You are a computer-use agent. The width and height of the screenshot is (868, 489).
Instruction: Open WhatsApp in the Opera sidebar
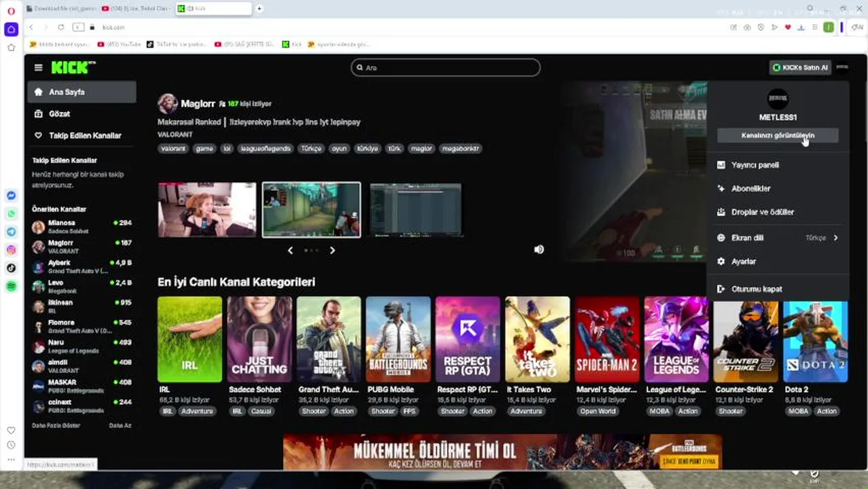point(11,214)
